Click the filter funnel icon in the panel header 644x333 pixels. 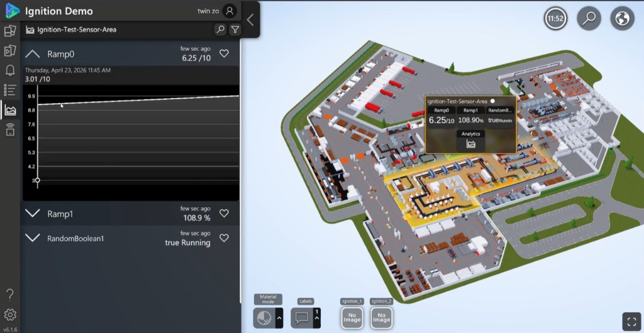(235, 29)
